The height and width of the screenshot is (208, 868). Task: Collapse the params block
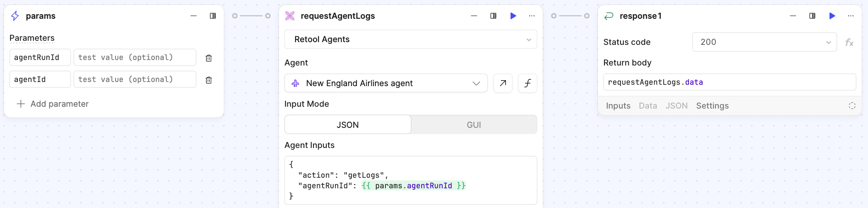193,16
